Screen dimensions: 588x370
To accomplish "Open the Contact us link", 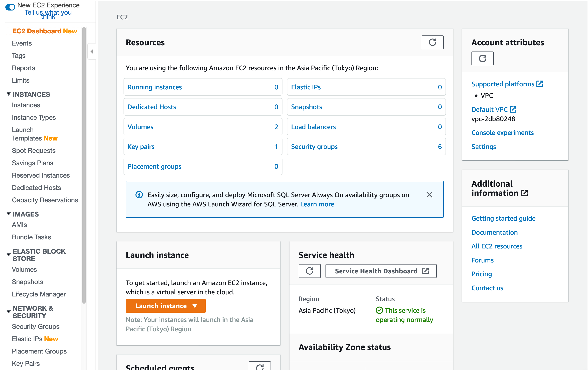I will pos(487,288).
